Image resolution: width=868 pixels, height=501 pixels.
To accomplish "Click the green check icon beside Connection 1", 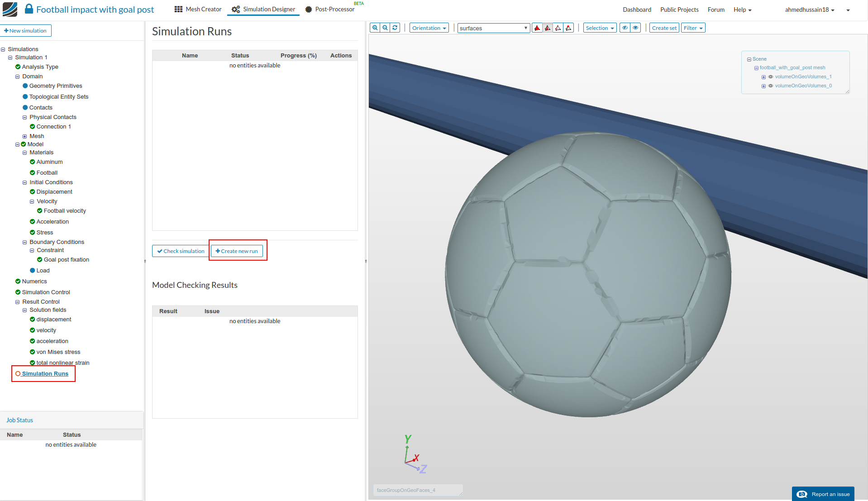I will tap(32, 127).
